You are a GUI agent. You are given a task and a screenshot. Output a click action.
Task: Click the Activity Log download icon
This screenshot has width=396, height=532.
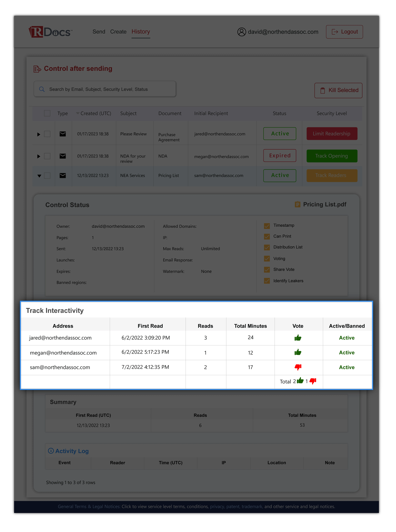(x=51, y=451)
